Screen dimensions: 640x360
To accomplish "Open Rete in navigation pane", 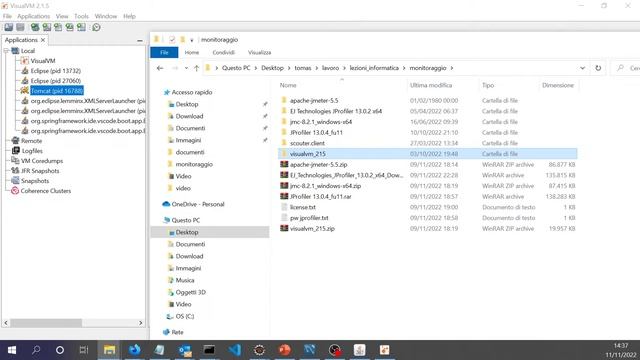I will 177,332.
